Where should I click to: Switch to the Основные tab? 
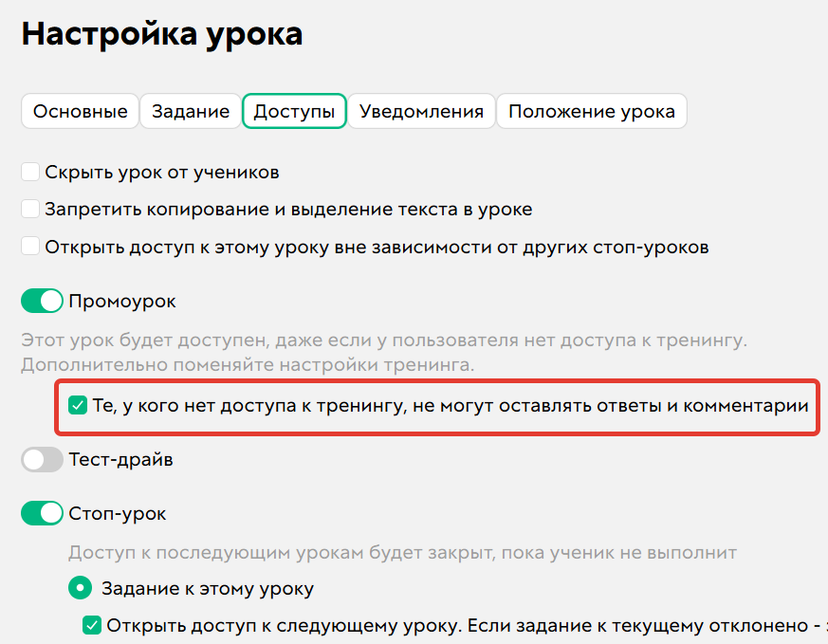coord(80,111)
